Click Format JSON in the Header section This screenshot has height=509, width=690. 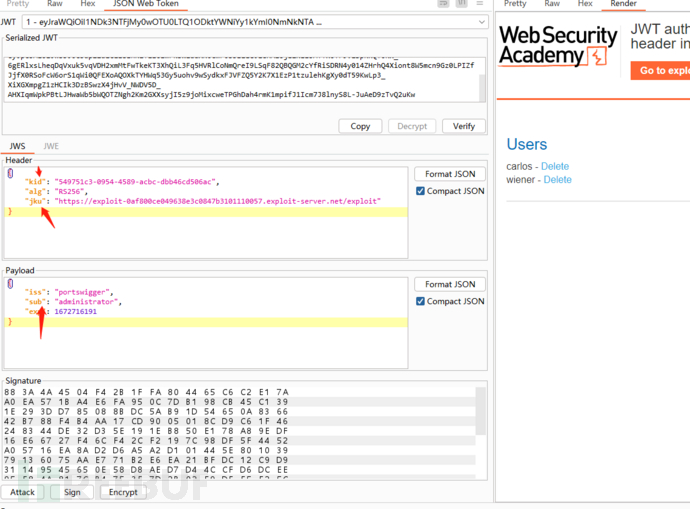click(450, 174)
